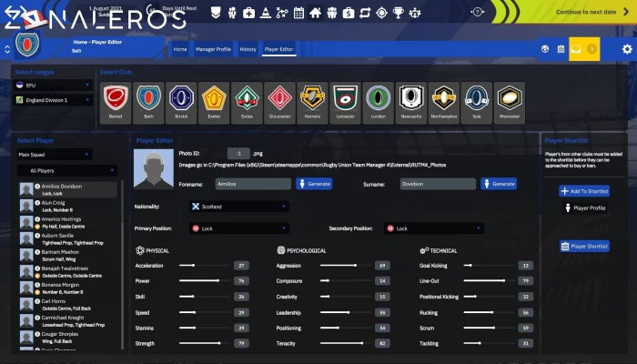Open the Player Shortlist button
The width and height of the screenshot is (637, 364).
coord(584,247)
